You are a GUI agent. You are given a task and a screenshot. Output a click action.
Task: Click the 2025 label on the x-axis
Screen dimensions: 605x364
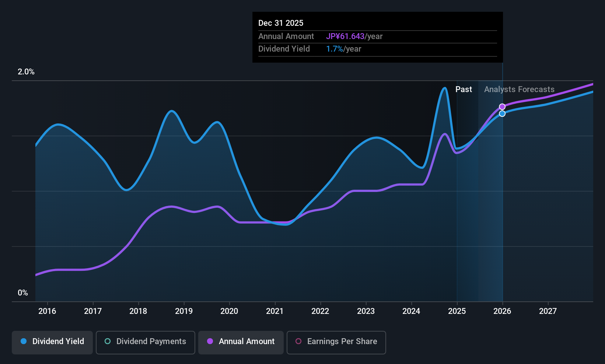(457, 311)
